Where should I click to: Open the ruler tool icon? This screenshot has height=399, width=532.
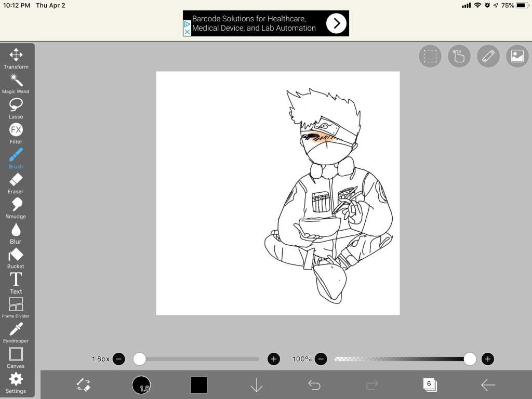(488, 56)
